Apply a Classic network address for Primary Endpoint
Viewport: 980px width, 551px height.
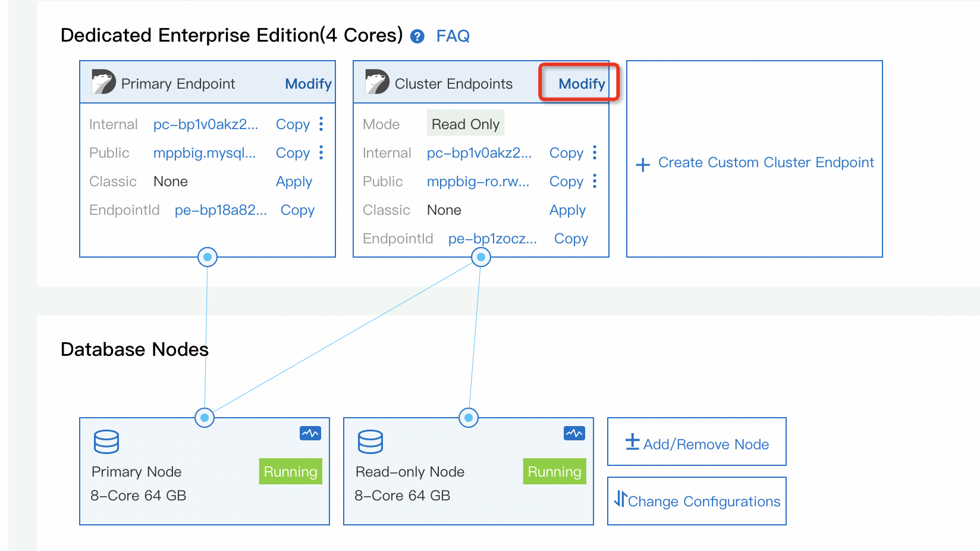pyautogui.click(x=294, y=181)
